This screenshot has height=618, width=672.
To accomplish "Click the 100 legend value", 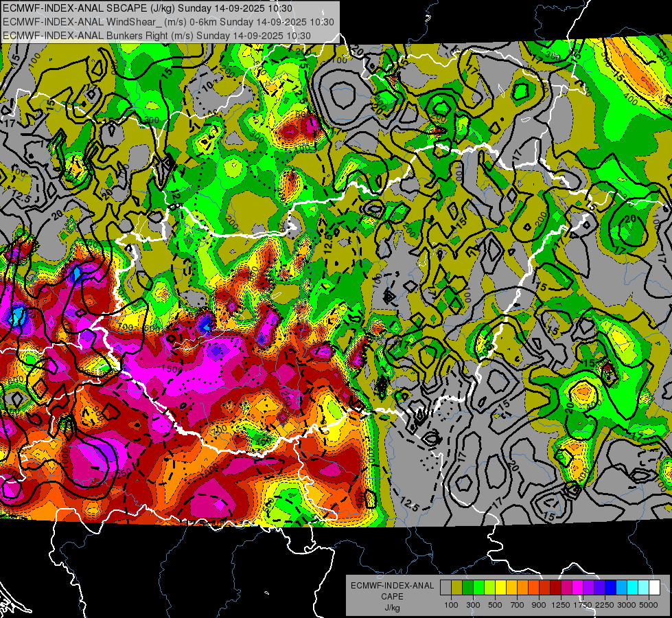I will (451, 605).
